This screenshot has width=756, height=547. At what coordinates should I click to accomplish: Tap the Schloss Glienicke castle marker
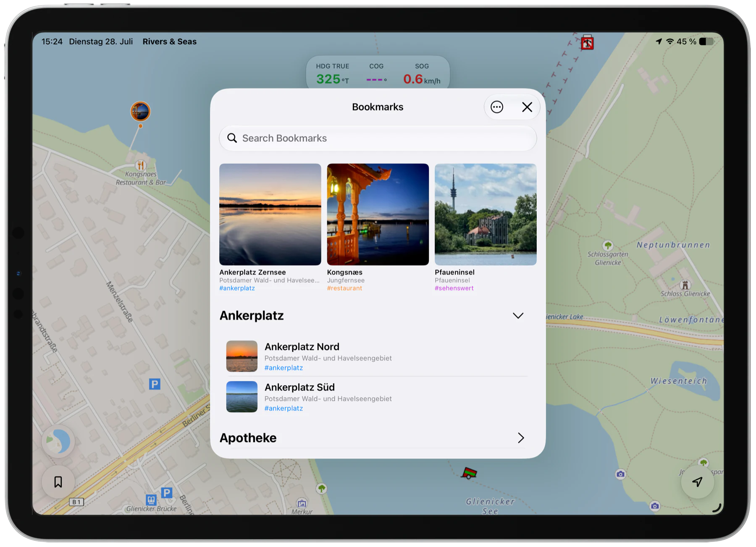click(685, 285)
